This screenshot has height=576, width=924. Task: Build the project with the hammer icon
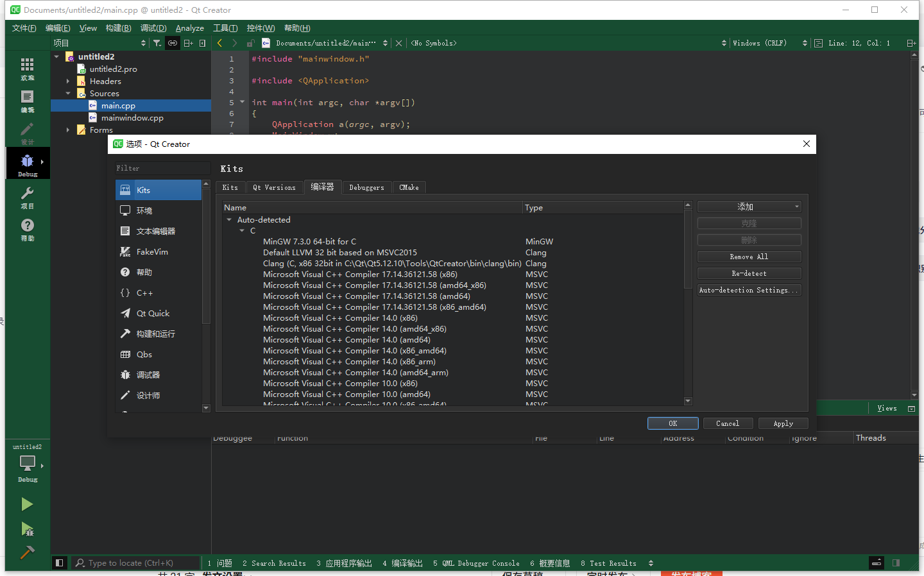click(x=27, y=552)
